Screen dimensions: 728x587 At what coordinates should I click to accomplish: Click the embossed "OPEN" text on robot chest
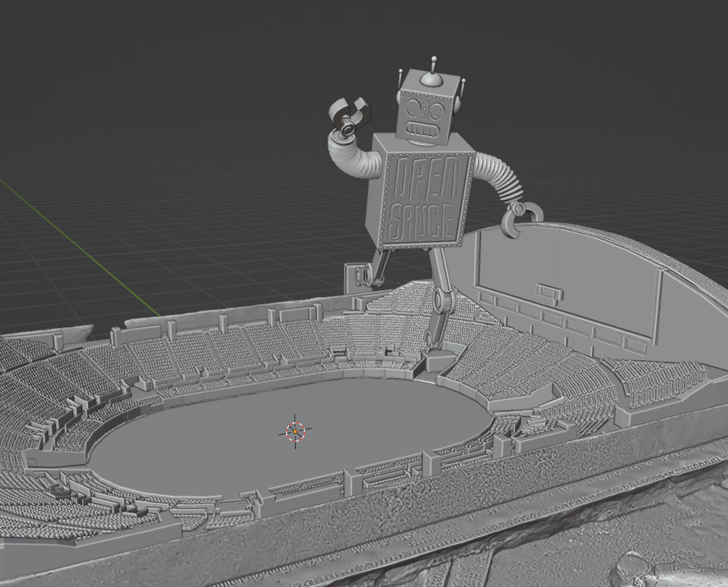425,176
